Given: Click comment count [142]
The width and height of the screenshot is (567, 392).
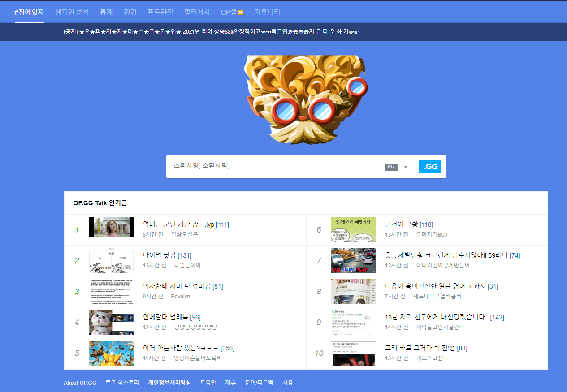Looking at the screenshot, I should 497,317.
